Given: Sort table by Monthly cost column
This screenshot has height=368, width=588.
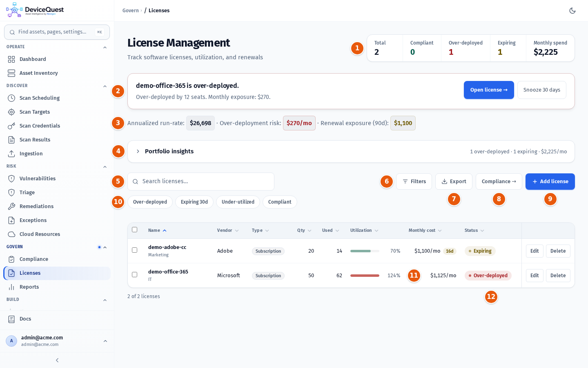Looking at the screenshot, I should pyautogui.click(x=425, y=231).
